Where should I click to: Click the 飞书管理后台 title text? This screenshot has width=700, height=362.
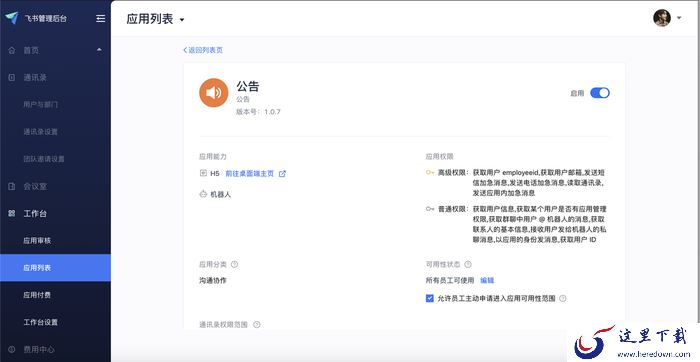click(x=46, y=19)
